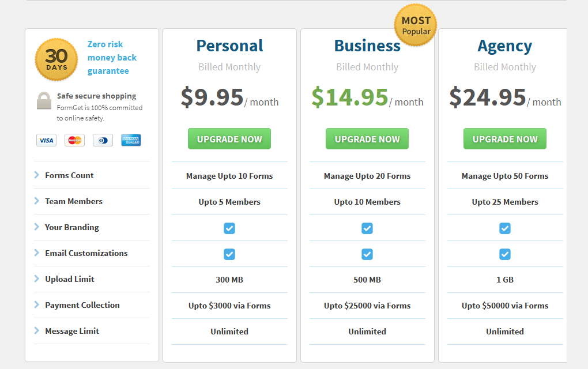Click the American Express card icon

tap(131, 140)
